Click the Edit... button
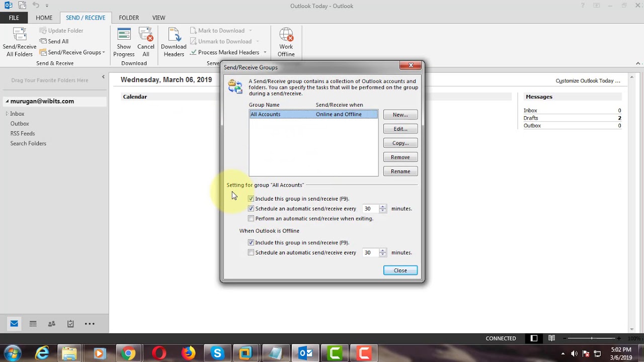 point(400,129)
